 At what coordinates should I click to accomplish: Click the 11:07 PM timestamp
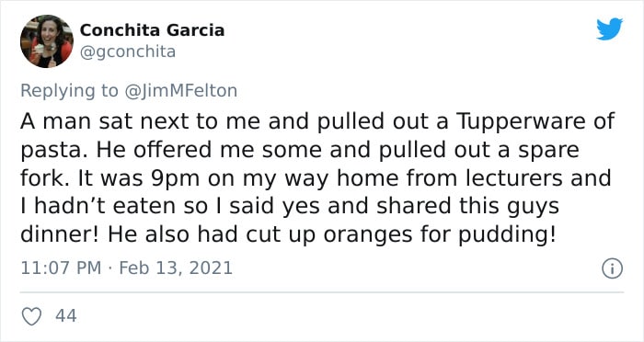pyautogui.click(x=61, y=268)
